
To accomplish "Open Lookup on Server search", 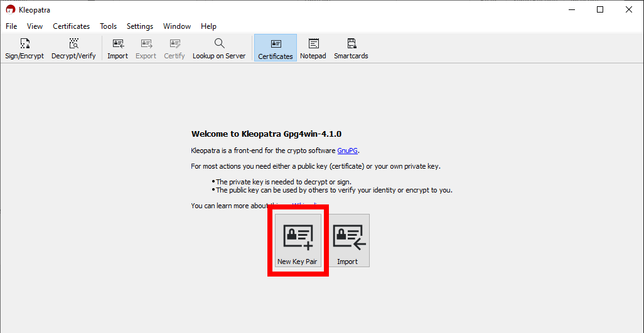I will [219, 48].
